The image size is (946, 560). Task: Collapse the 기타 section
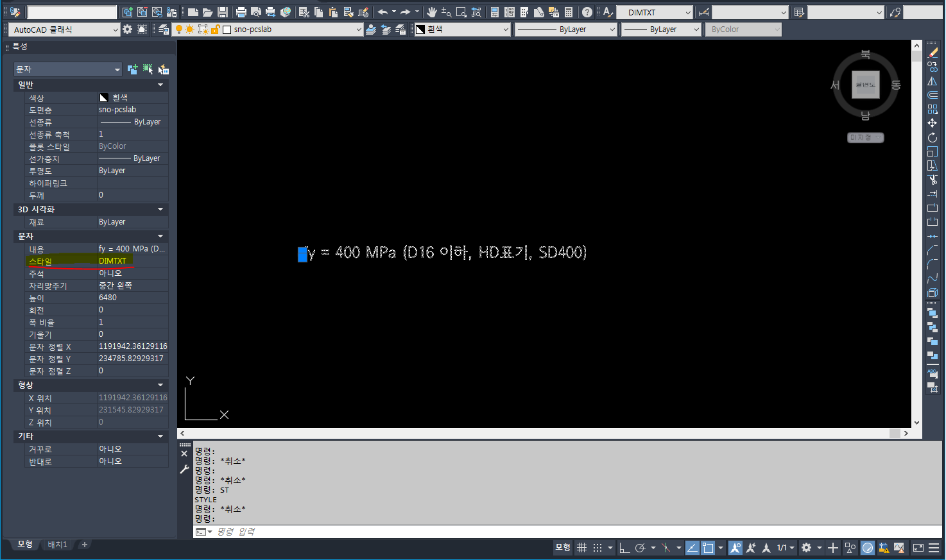(160, 436)
